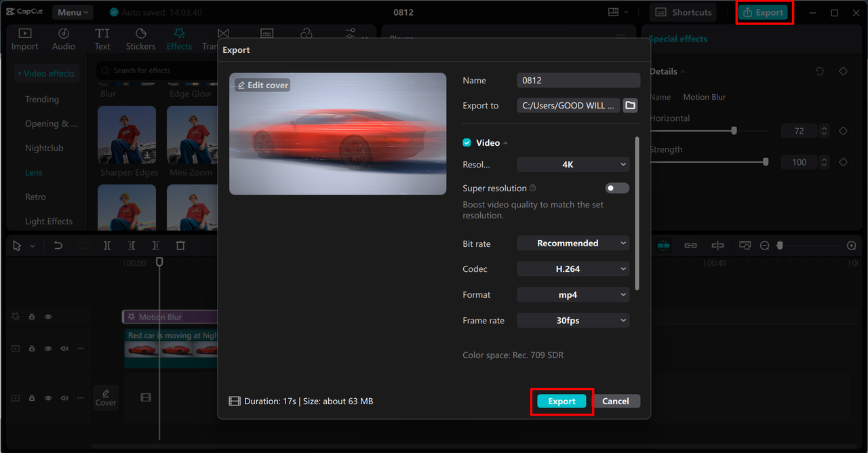Screen dimensions: 868x453
Task: Open the Frame rate dropdown showing 30fps
Action: click(x=573, y=320)
